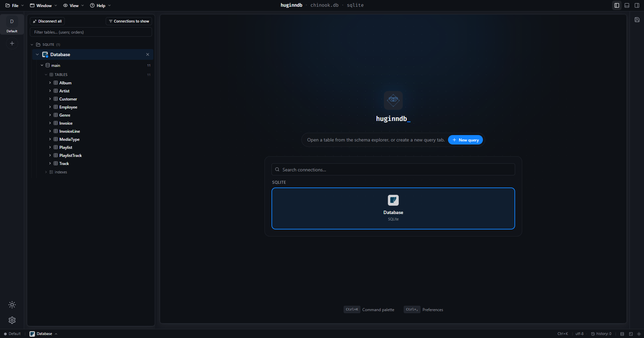This screenshot has width=644, height=338.
Task: Click the Track table icon
Action: point(56,163)
